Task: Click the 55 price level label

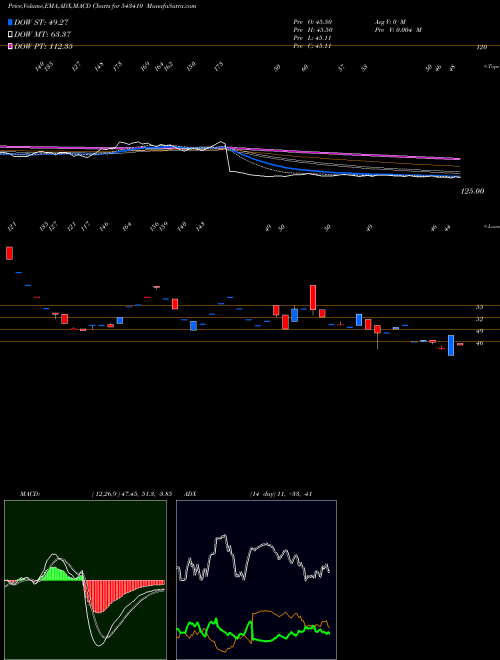Action: click(479, 307)
